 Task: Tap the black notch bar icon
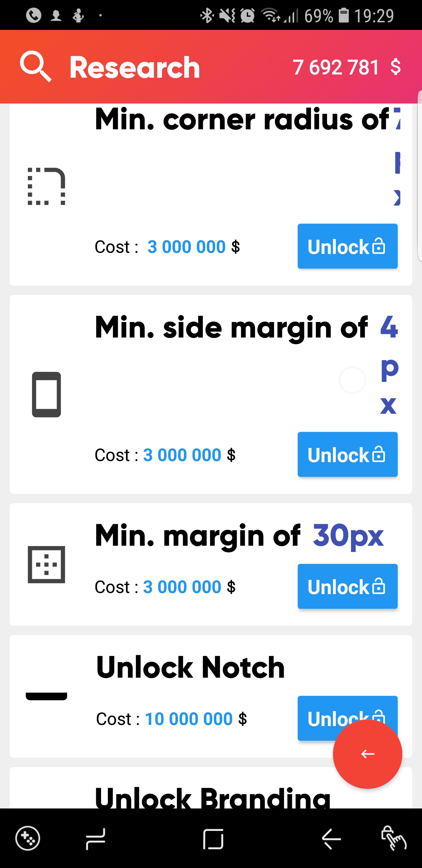coord(46,696)
